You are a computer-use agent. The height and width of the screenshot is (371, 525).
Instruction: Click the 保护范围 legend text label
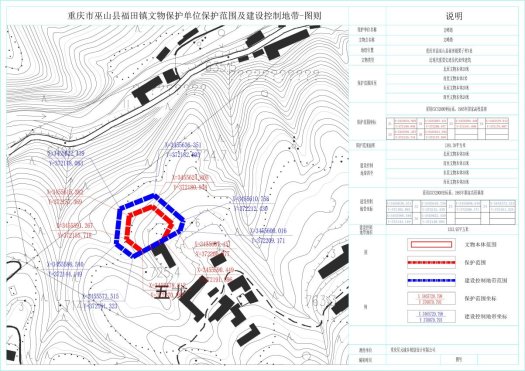pyautogui.click(x=475, y=263)
